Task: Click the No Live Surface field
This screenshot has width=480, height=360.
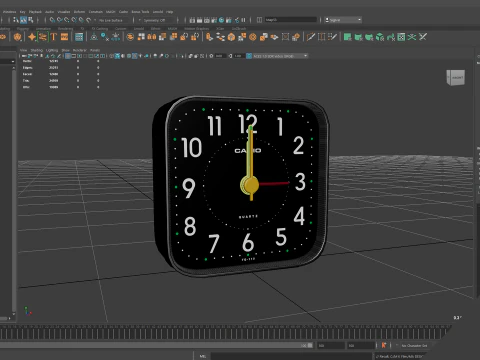Action: coord(113,20)
